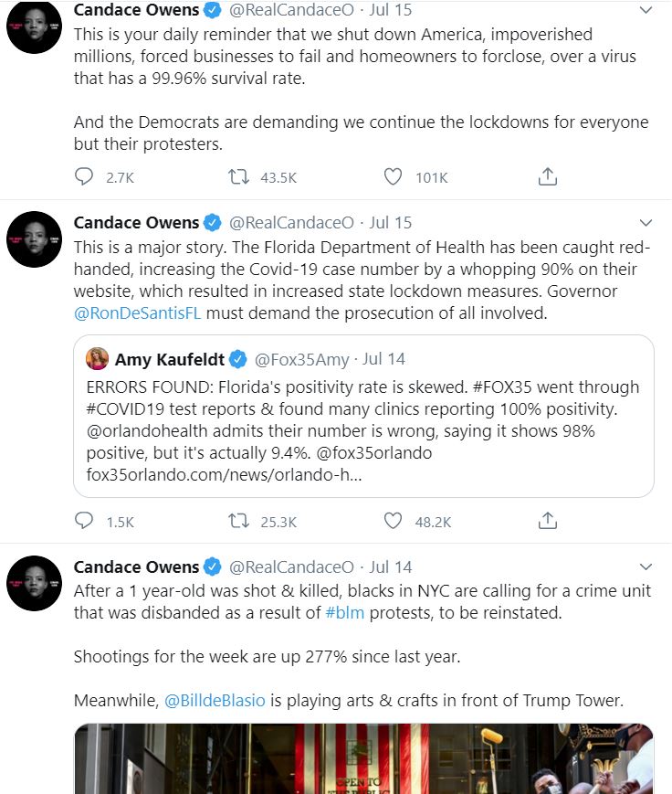This screenshot has width=672, height=794.
Task: Retweet the 99.96% survival rate tweet
Action: [x=239, y=177]
